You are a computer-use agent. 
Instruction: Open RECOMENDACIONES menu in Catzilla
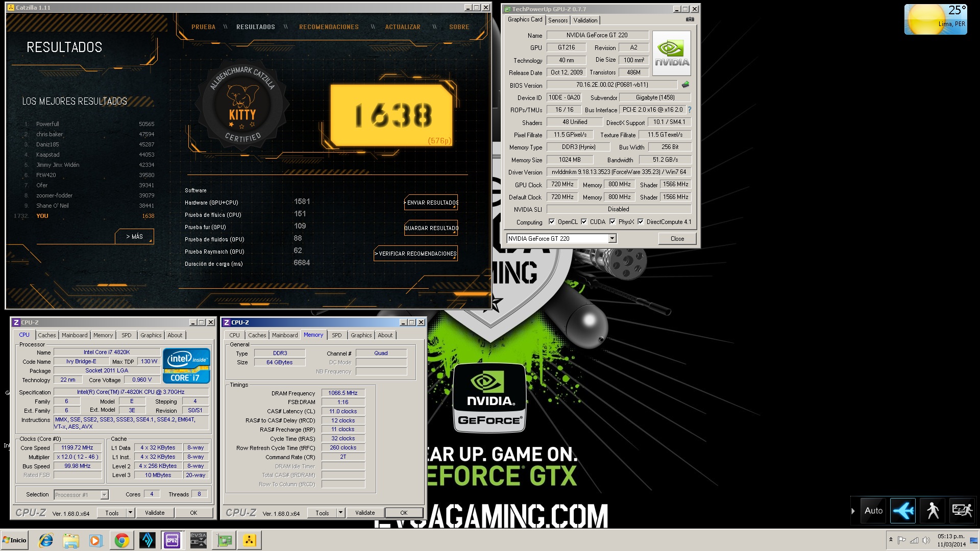[329, 27]
